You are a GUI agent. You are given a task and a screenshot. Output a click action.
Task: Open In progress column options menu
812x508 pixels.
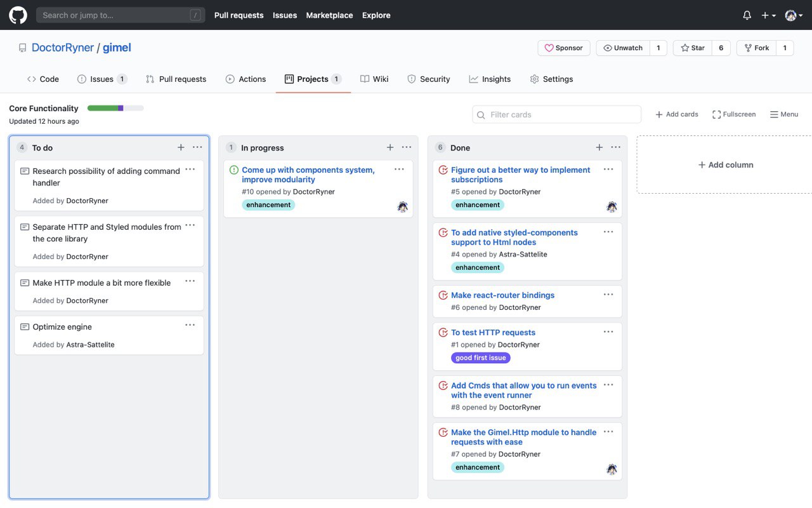pos(407,147)
